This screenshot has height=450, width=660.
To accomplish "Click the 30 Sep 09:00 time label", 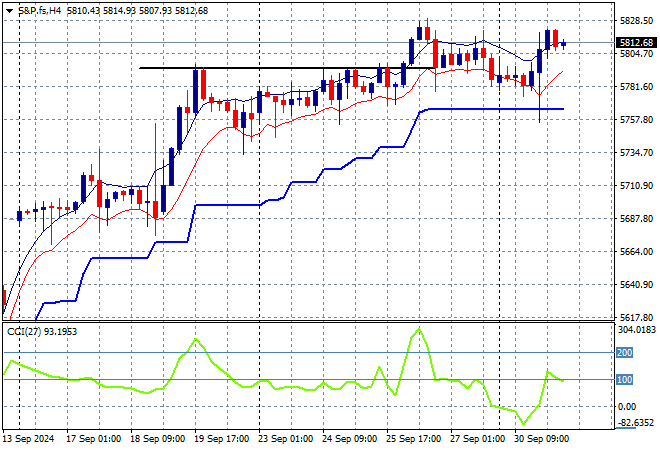I will tap(541, 439).
